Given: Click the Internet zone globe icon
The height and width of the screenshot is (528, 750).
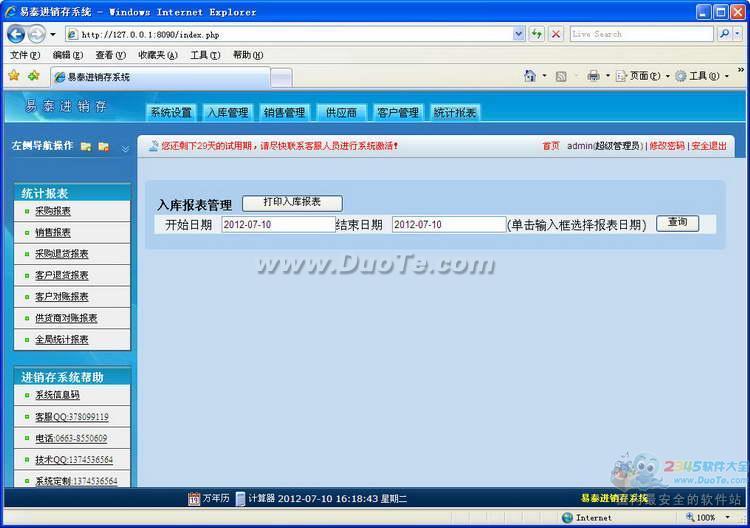Looking at the screenshot, I should tap(567, 517).
